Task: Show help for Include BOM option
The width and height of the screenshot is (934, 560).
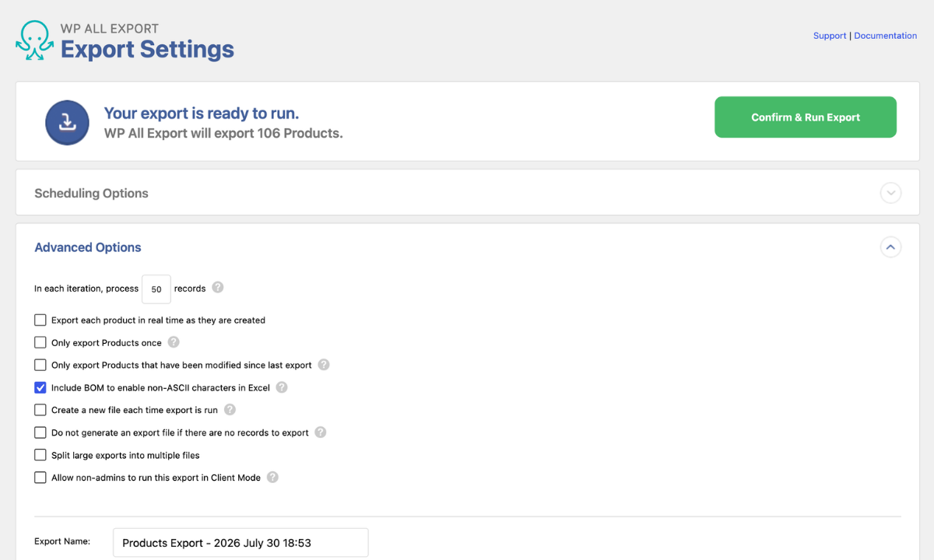Action: 282,387
